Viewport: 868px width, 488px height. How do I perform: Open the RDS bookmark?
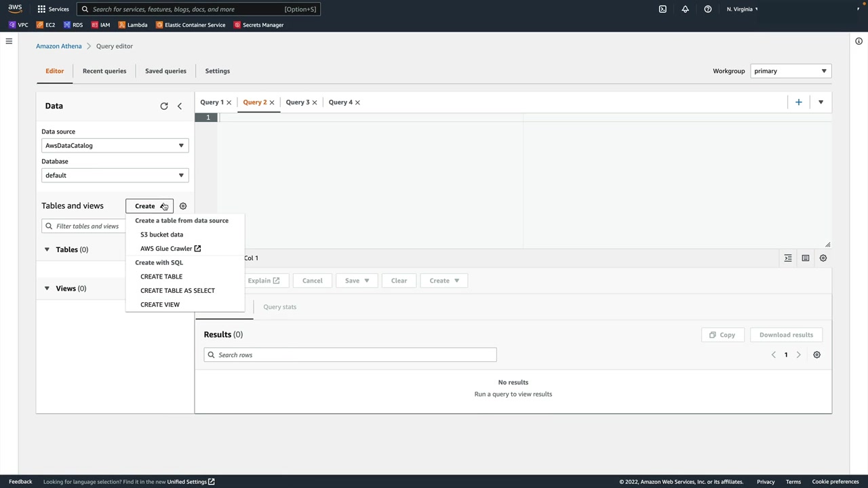pos(73,25)
